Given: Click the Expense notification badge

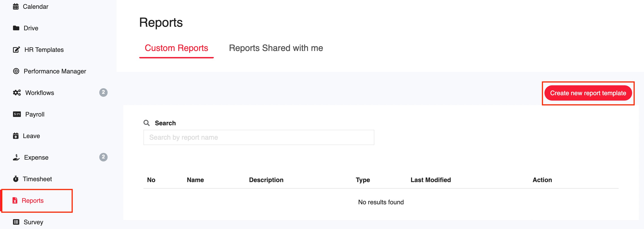Looking at the screenshot, I should (x=103, y=157).
